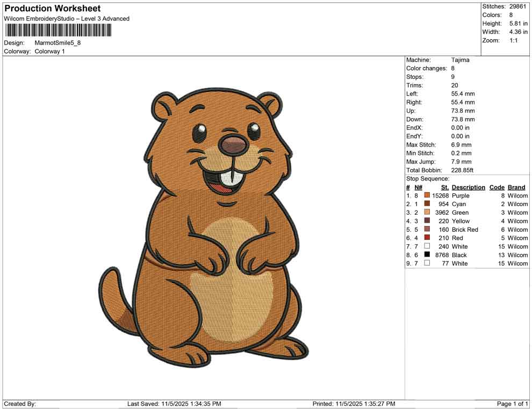Click the Code column header
Image resolution: width=532 pixels, height=409 pixels.
click(497, 187)
